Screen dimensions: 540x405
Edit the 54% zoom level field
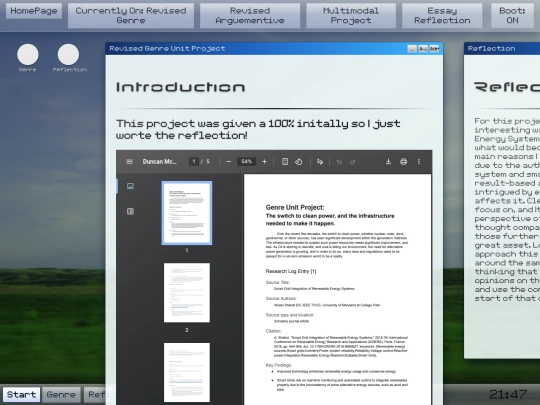[246, 162]
